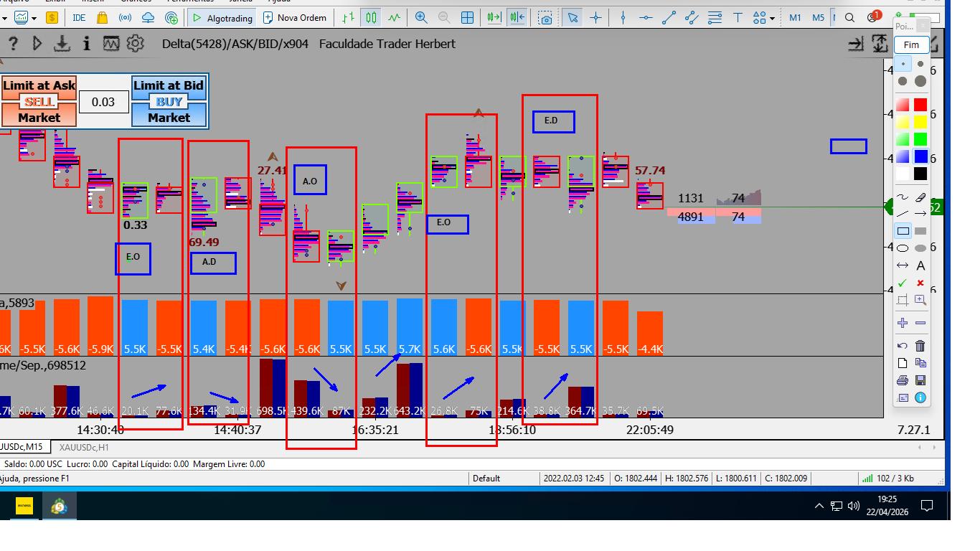The width and height of the screenshot is (980, 551).
Task: Toggle the Algotrading button
Action: click(223, 18)
